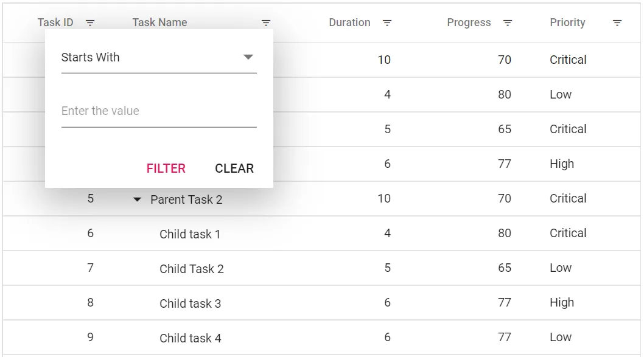The width and height of the screenshot is (644, 357).
Task: Click the Critical priority cell for task 6
Action: click(568, 234)
